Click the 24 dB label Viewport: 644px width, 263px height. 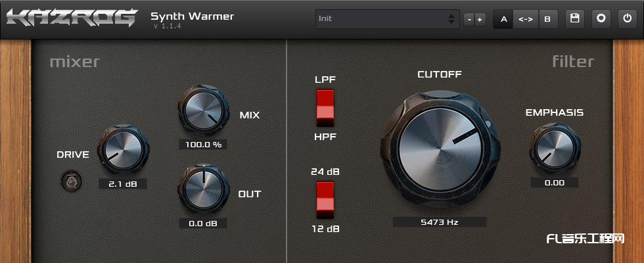pos(325,172)
